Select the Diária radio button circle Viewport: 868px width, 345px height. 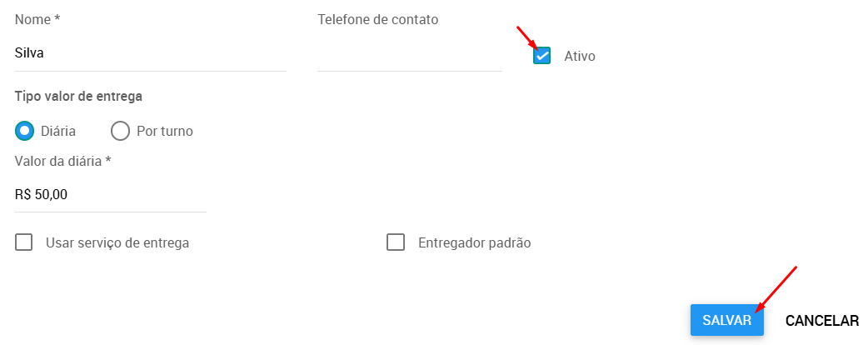pos(24,131)
